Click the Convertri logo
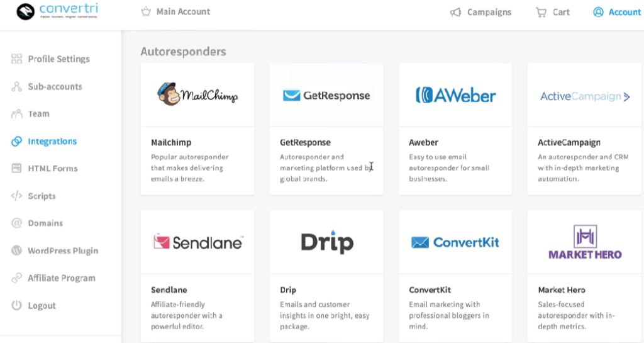This screenshot has height=343, width=644. point(58,11)
